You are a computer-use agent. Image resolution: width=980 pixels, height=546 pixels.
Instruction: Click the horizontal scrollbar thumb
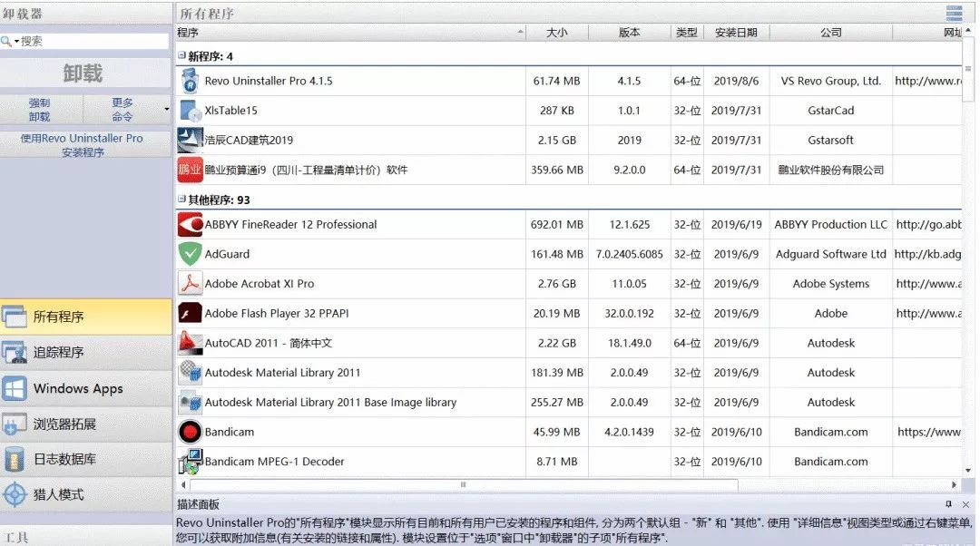pyautogui.click(x=463, y=484)
